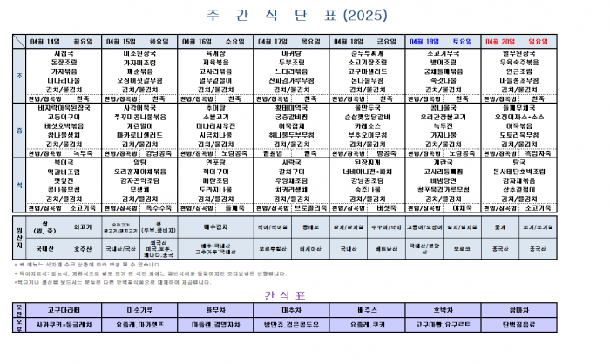The image size is (610, 364).
Task: Click morning snack "대추차"
Action: click(x=291, y=310)
